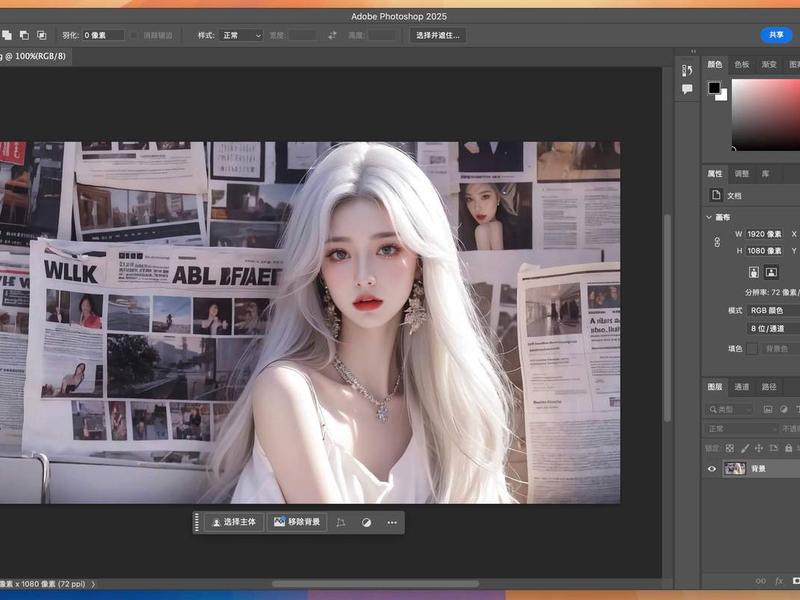This screenshot has height=600, width=800.
Task: Collapse the 画布 canvas section chevron
Action: 709,217
